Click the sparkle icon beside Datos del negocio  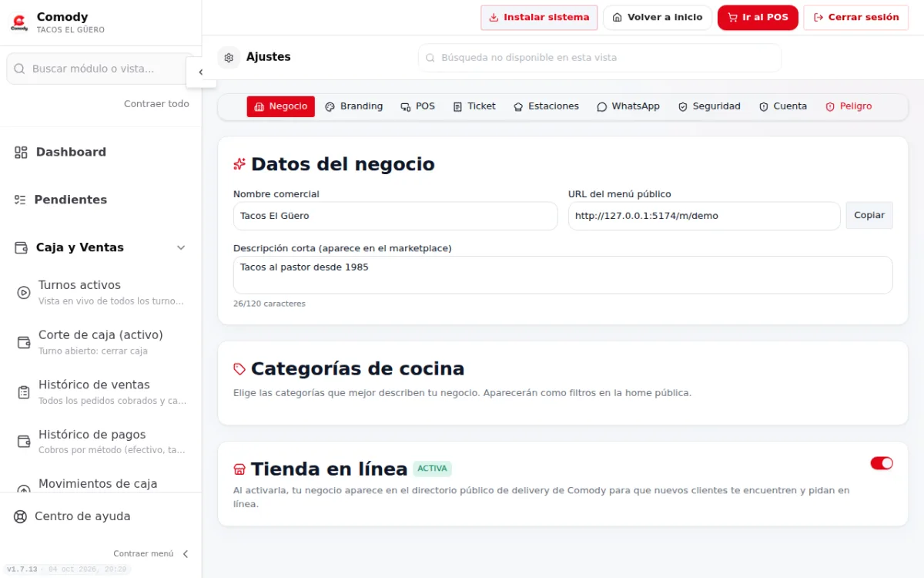pyautogui.click(x=239, y=164)
